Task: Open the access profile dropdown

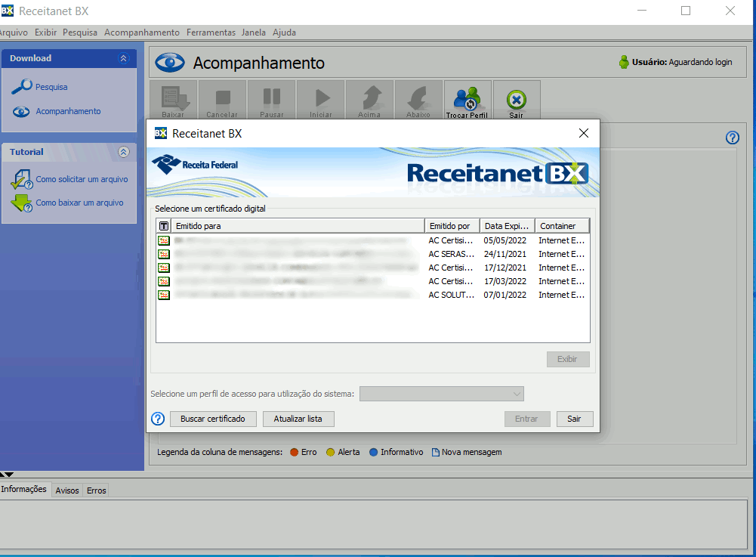Action: (442, 394)
